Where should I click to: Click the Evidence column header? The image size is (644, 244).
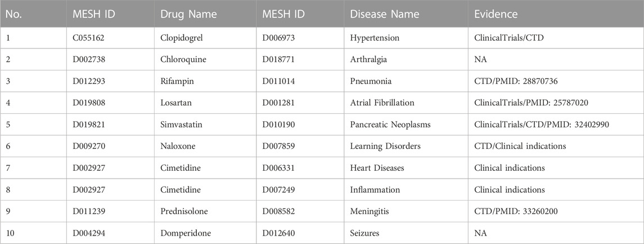556,14
